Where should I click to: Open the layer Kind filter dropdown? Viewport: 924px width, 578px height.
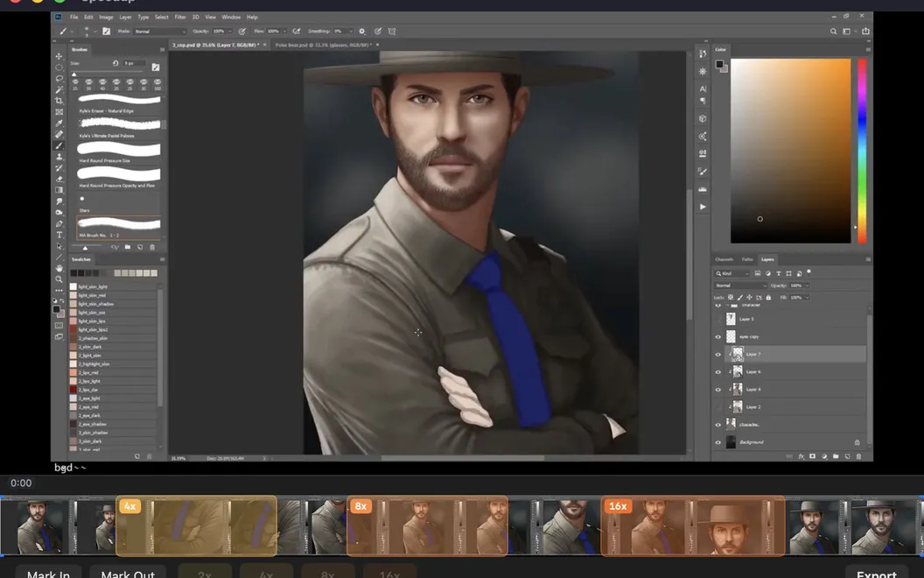[x=732, y=273]
